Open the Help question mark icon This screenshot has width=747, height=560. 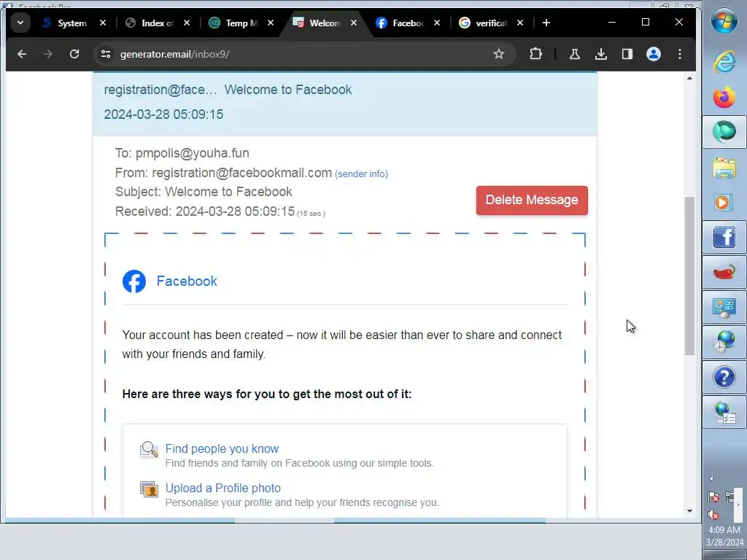(724, 378)
